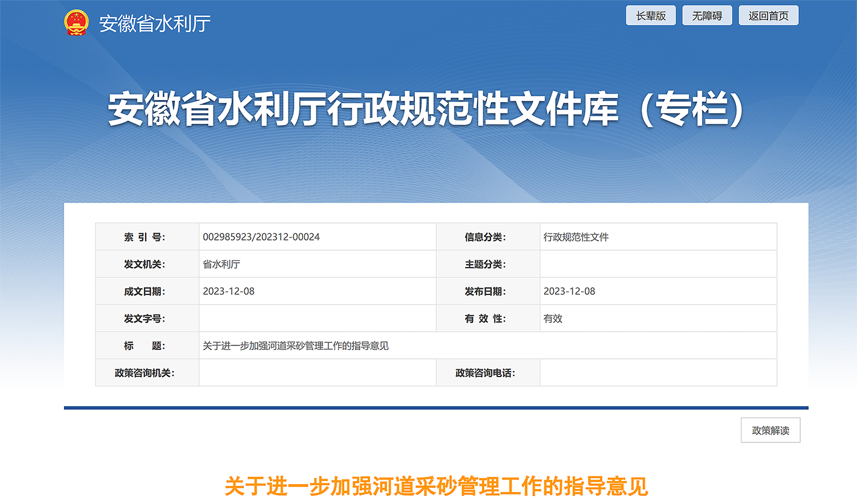857x504 pixels.
Task: Click the national emblem logo icon
Action: click(x=76, y=23)
